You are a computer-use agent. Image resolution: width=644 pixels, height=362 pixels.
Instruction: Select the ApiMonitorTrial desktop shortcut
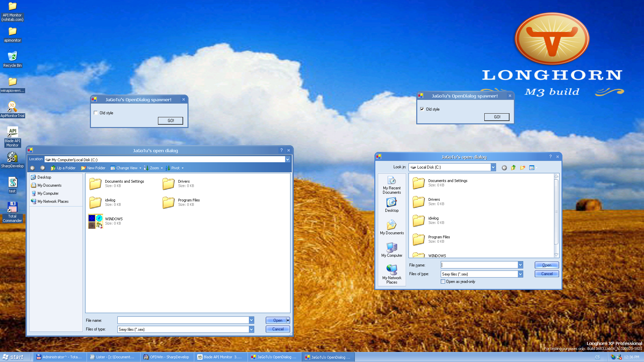(x=12, y=110)
